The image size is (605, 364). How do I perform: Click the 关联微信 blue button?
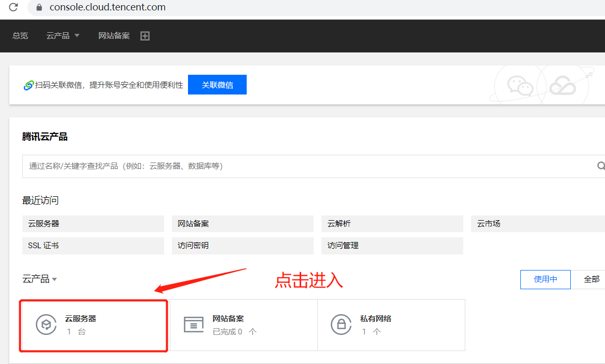coord(217,85)
